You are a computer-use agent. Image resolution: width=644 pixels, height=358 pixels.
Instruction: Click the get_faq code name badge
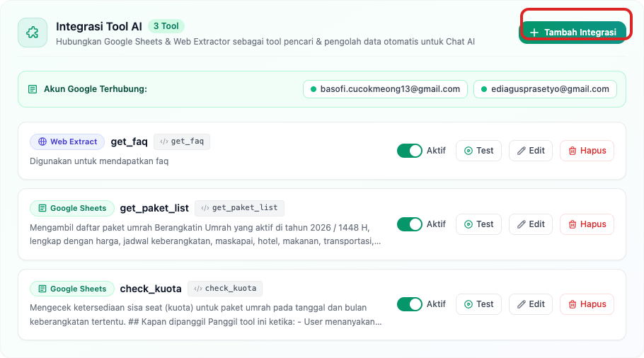(x=182, y=142)
